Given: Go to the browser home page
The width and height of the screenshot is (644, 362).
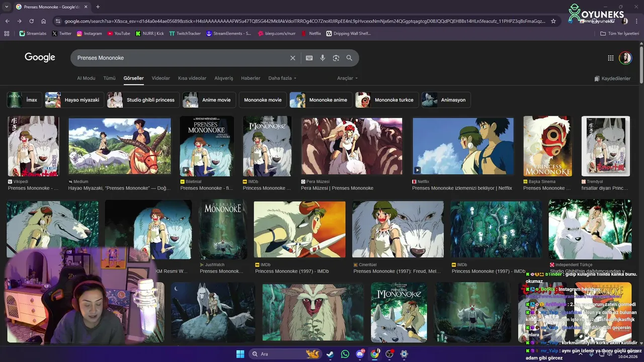Looking at the screenshot, I should tap(44, 21).
